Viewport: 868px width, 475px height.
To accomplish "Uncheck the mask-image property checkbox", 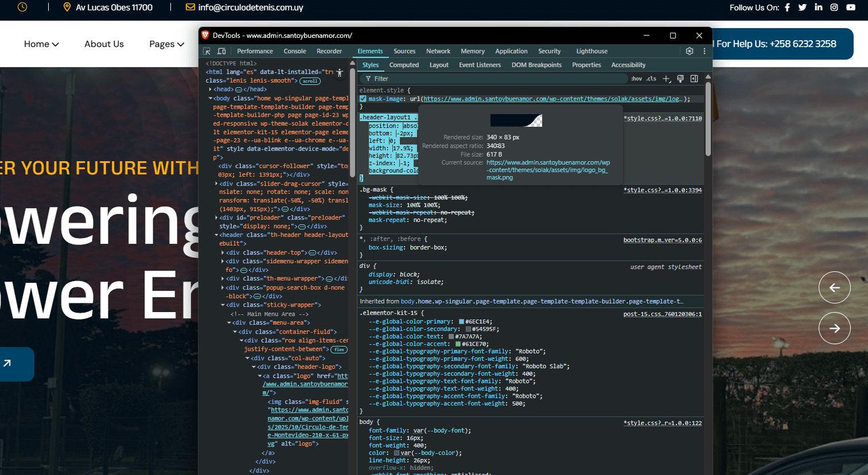I will pos(363,99).
